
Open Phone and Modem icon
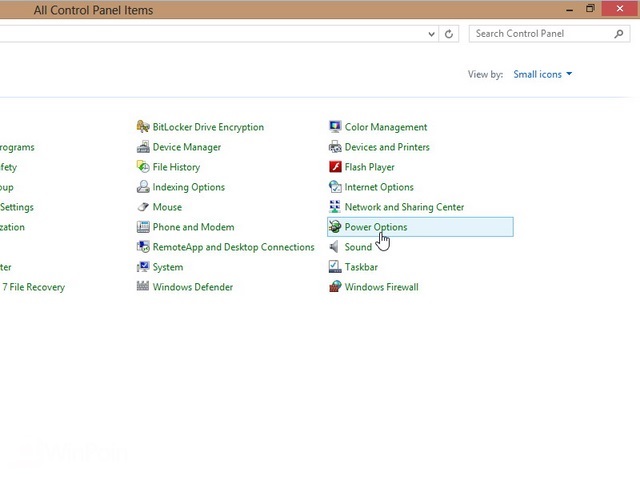click(143, 227)
